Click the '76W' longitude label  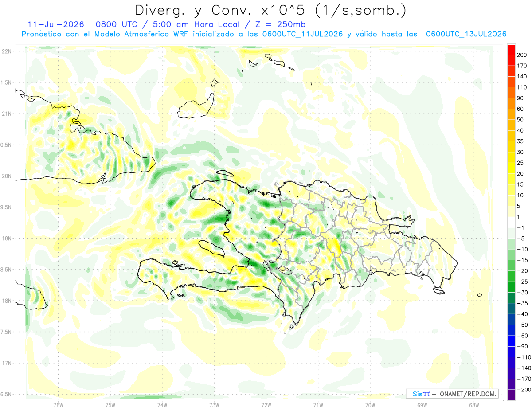click(58, 405)
